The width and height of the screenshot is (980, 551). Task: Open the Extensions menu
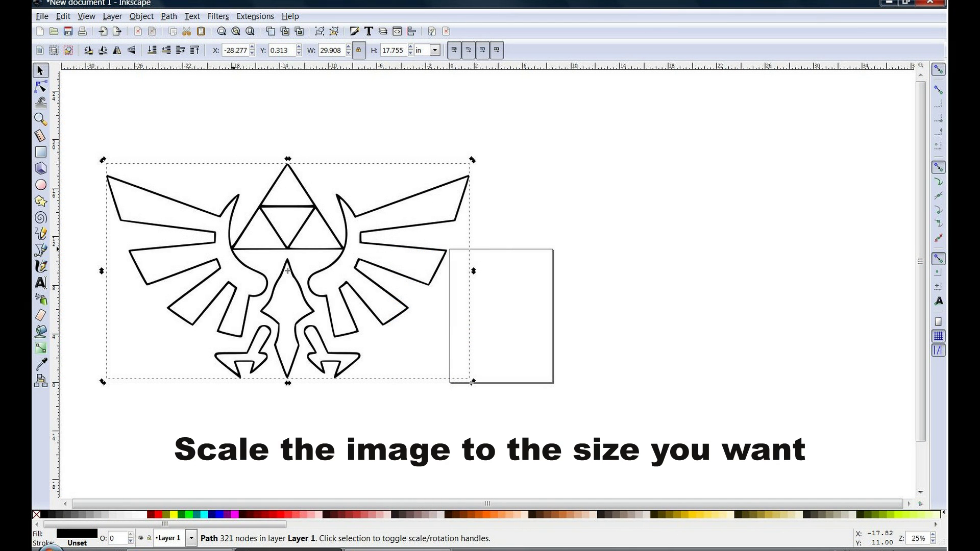[255, 16]
